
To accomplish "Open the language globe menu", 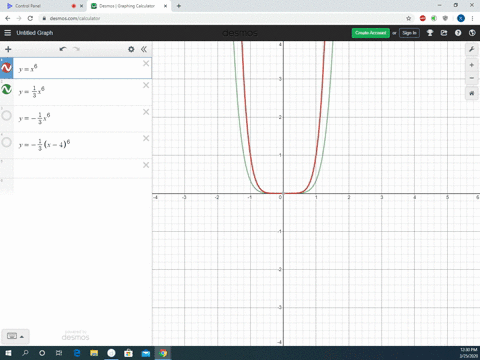I will (472, 33).
